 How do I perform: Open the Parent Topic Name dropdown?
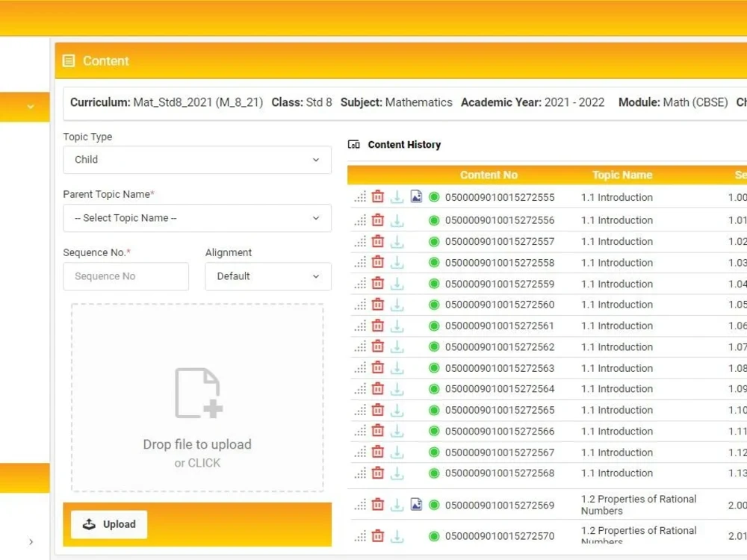[x=197, y=218]
